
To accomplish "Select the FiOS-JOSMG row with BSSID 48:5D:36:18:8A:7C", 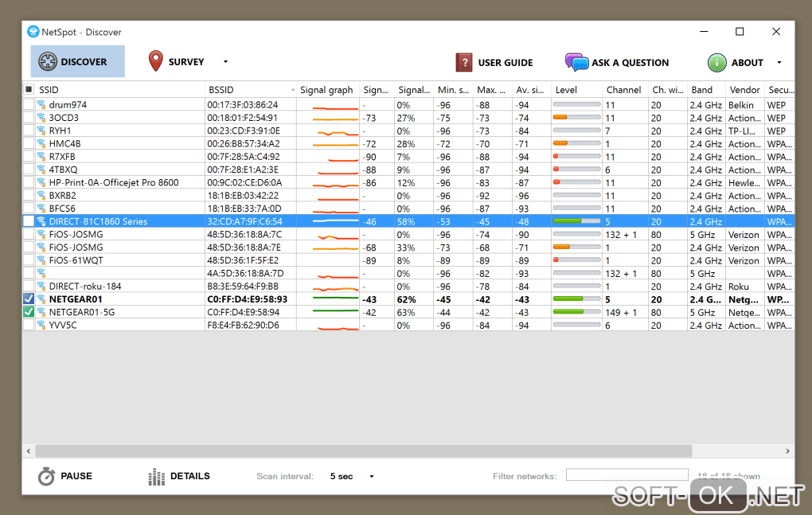I will [x=408, y=234].
